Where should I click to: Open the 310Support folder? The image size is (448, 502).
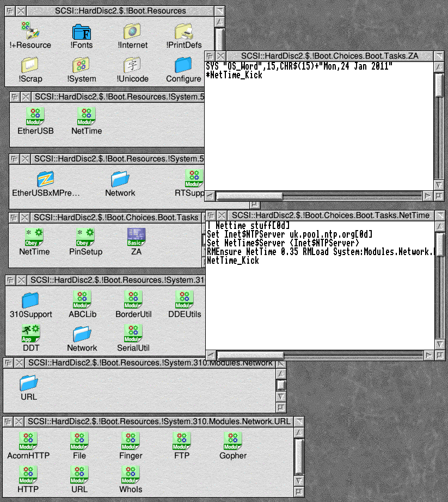31,300
